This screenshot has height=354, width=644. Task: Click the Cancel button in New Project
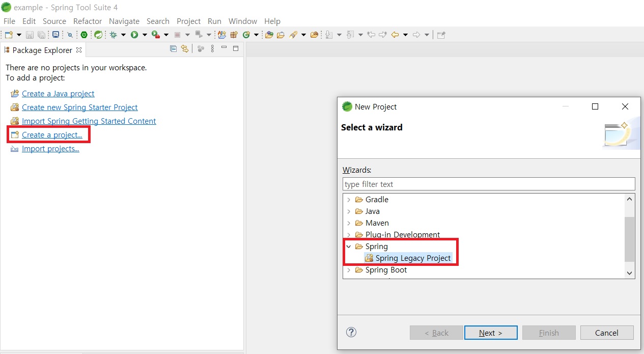pyautogui.click(x=607, y=333)
